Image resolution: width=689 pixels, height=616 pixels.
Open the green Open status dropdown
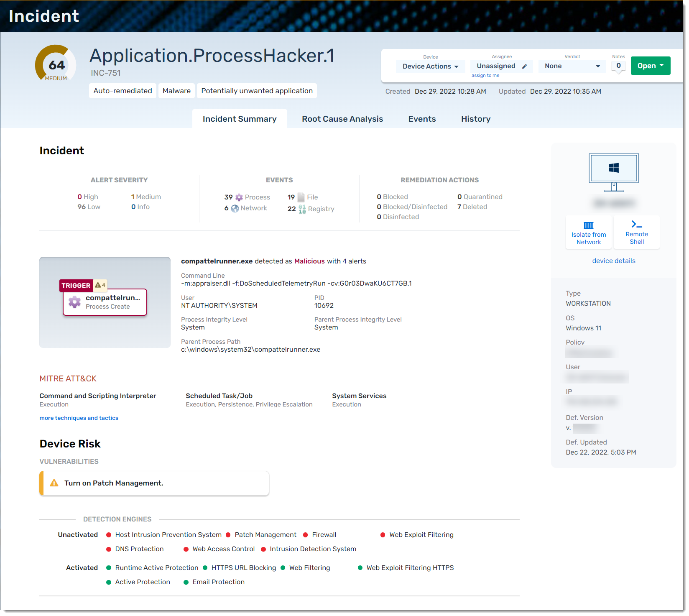(x=651, y=66)
